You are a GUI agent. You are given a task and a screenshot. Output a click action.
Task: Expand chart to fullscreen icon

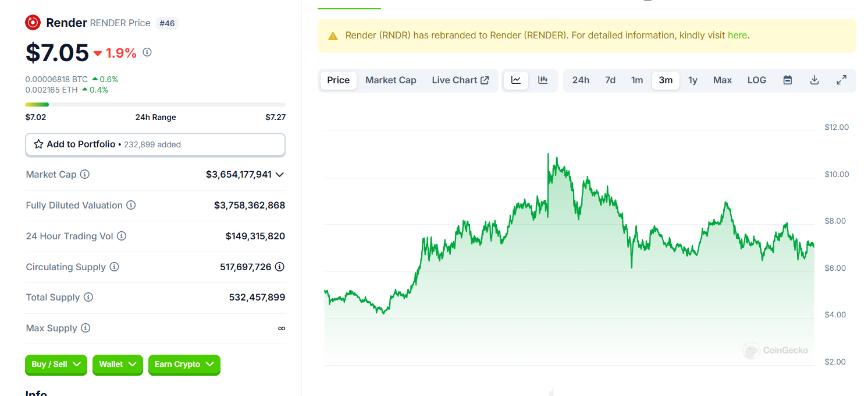[x=841, y=80]
